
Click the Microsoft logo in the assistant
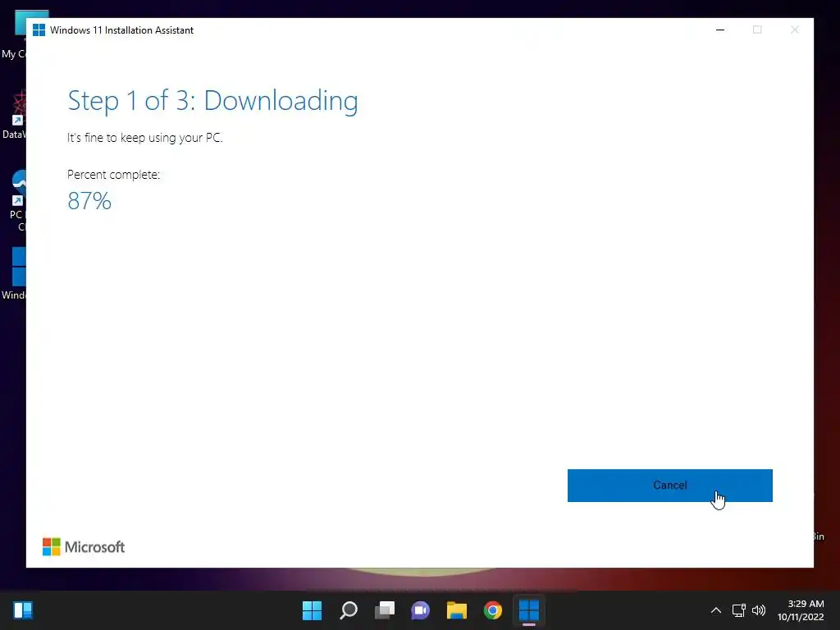(84, 547)
